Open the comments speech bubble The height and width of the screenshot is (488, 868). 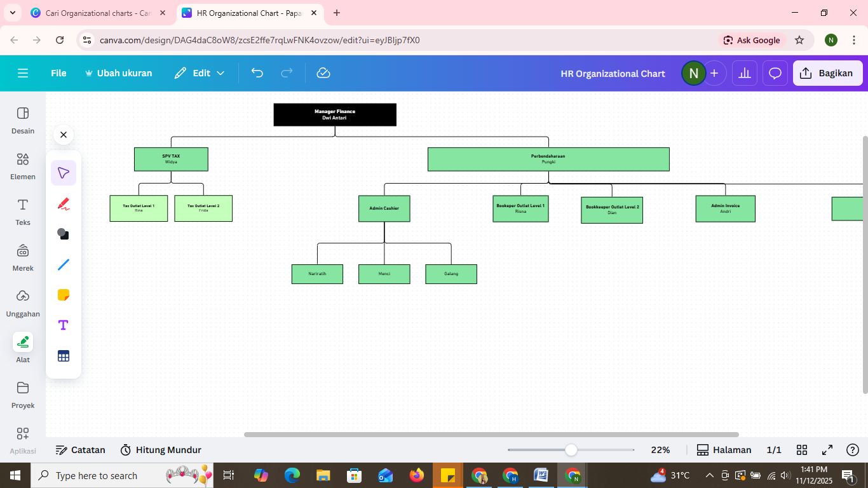(x=775, y=73)
